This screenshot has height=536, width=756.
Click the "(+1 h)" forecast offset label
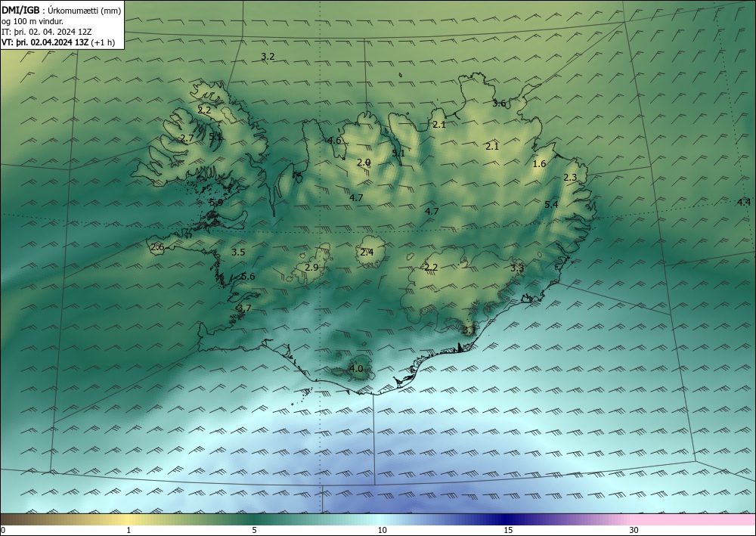[103, 42]
